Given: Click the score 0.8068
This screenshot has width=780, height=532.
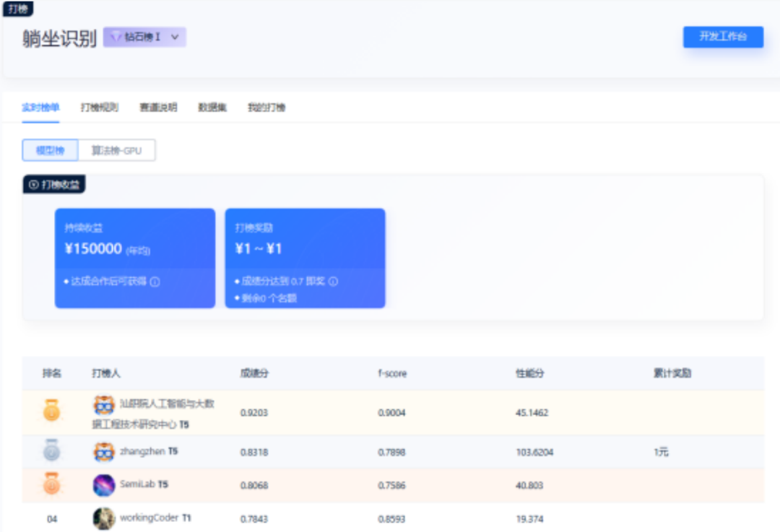Looking at the screenshot, I should tap(253, 485).
